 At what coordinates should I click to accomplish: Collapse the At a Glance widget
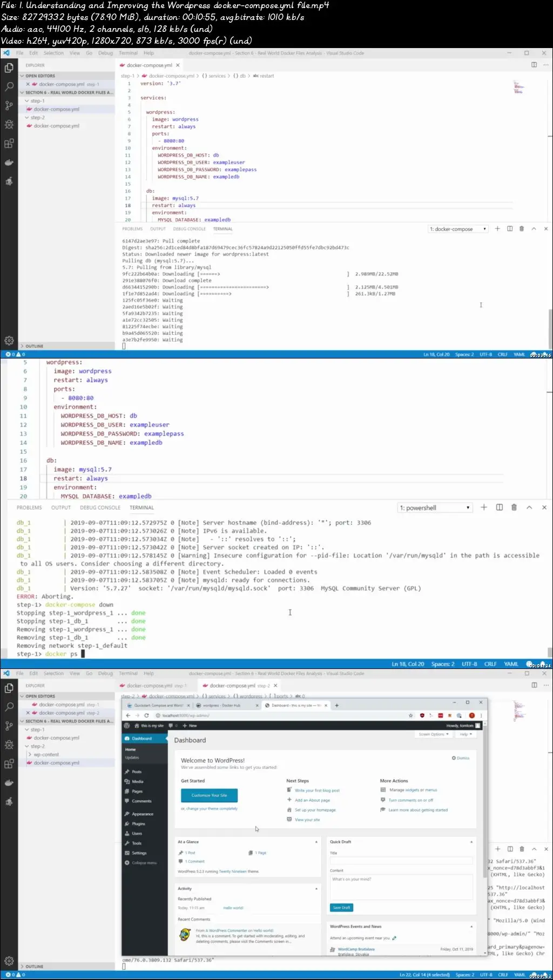coord(316,842)
